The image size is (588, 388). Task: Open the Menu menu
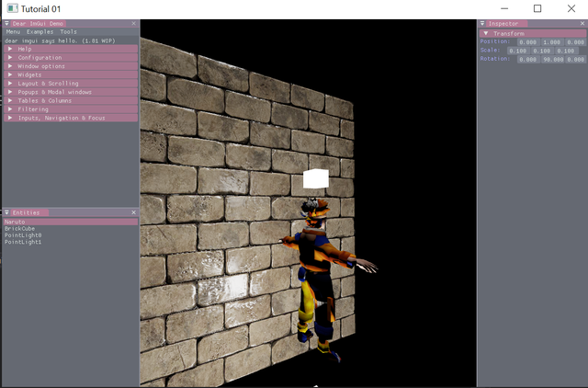click(x=13, y=32)
